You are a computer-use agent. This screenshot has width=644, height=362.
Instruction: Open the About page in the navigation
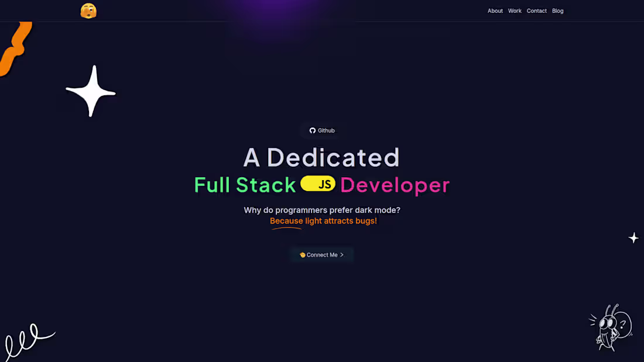pos(495,11)
